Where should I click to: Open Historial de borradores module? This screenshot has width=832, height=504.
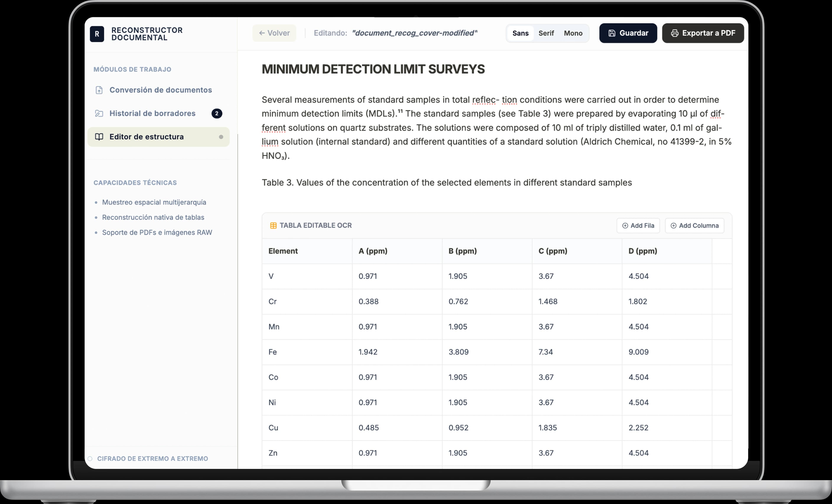point(158,113)
